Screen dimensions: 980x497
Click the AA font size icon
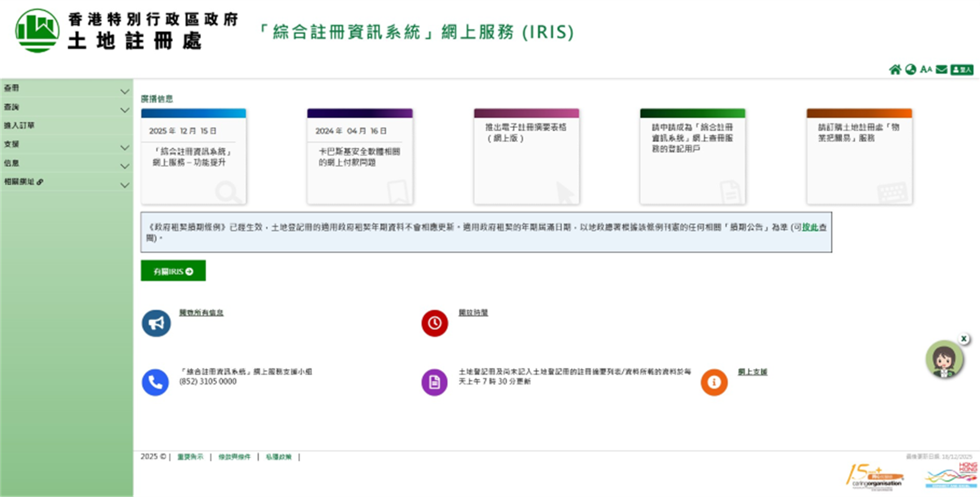[x=926, y=69]
